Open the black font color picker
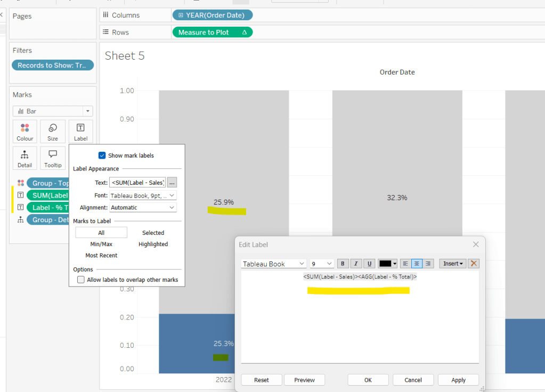Image resolution: width=545 pixels, height=392 pixels. point(388,264)
